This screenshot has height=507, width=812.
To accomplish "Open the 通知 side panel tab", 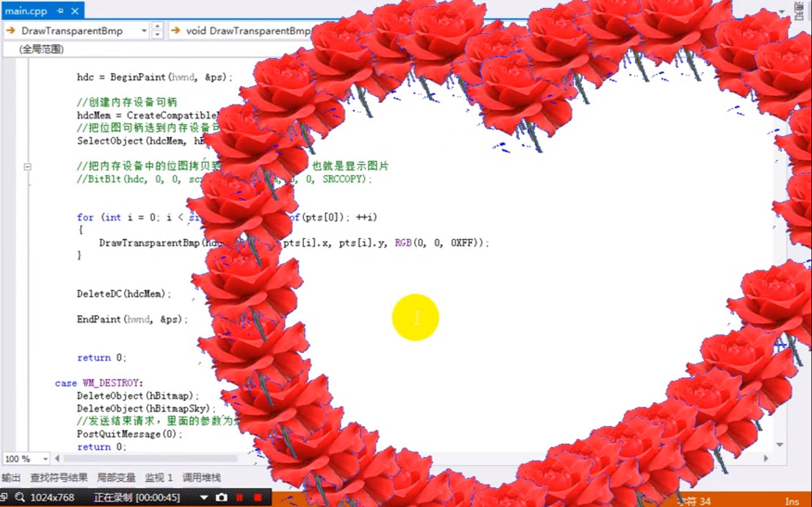I will click(x=799, y=11).
